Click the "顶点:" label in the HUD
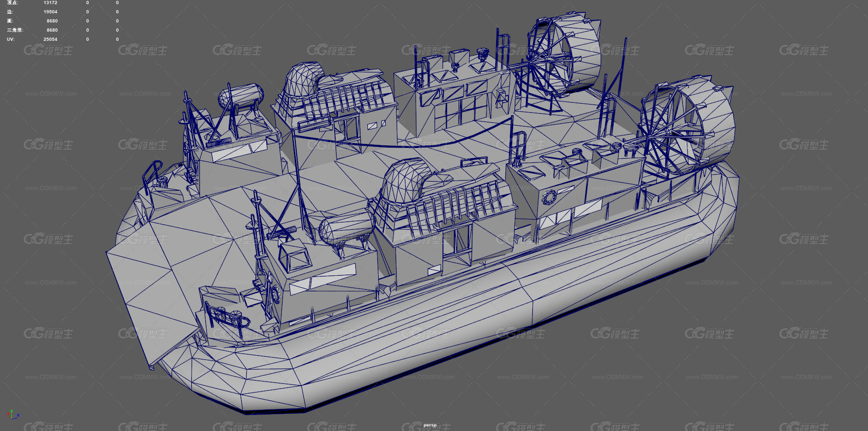The image size is (868, 431). coord(13,3)
